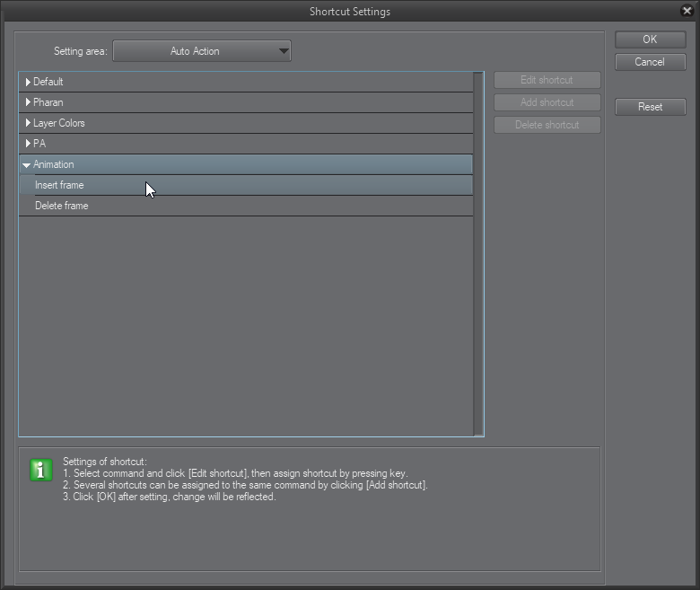Select the Delete frame command
The height and width of the screenshot is (590, 700).
click(61, 206)
